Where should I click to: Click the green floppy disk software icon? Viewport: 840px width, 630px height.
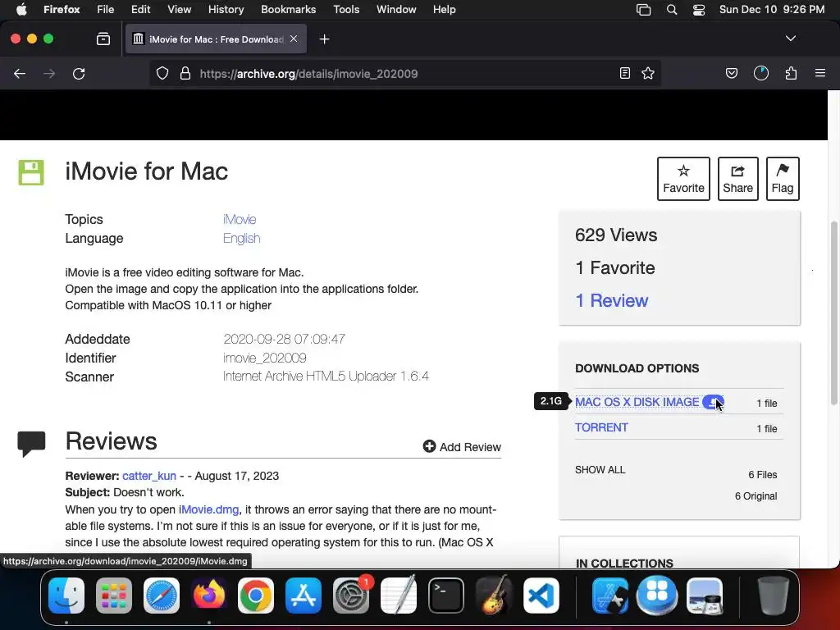click(x=31, y=172)
